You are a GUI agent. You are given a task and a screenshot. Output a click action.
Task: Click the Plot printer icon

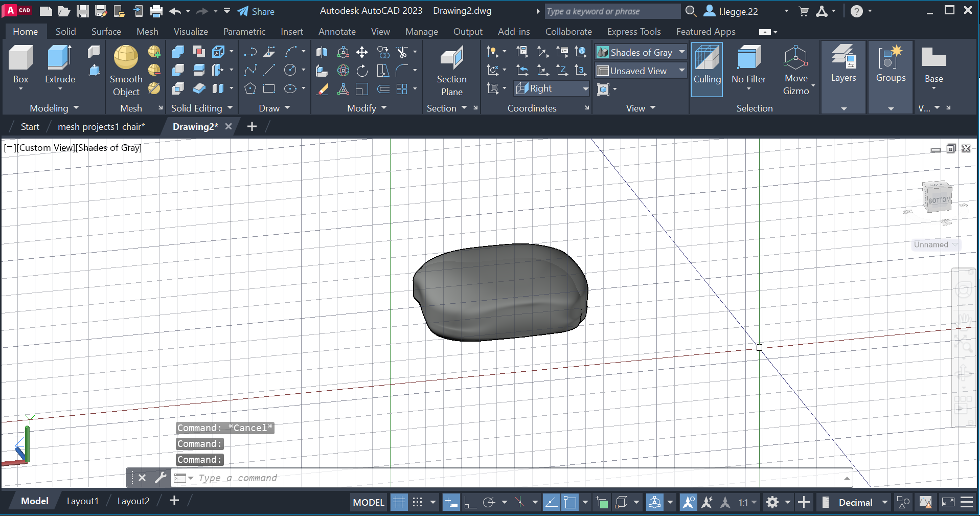pos(156,11)
